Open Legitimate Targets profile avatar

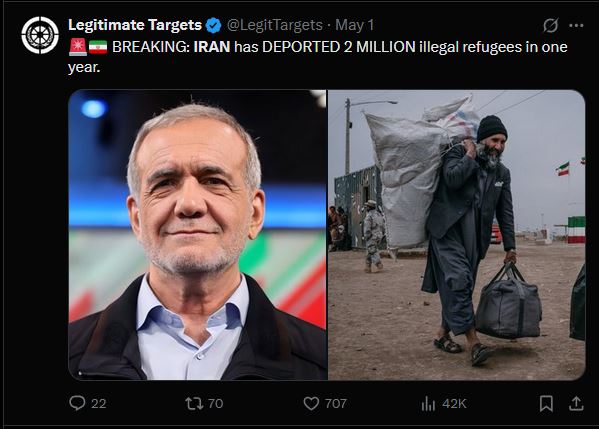coord(40,35)
